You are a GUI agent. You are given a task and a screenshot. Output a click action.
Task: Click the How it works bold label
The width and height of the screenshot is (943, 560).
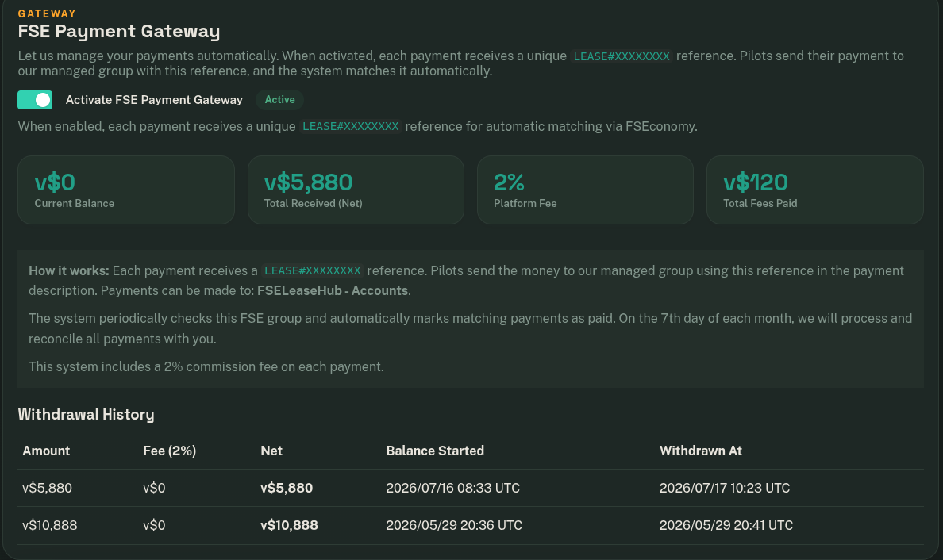[68, 271]
